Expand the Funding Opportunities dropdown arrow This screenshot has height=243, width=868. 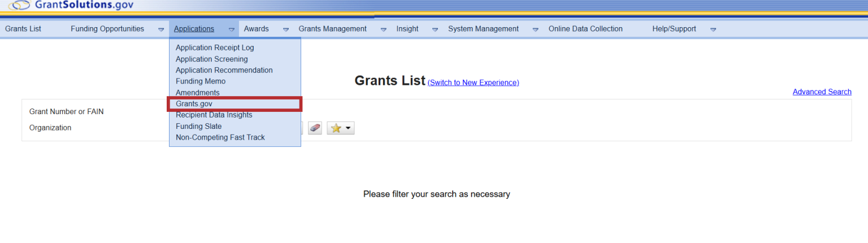[x=161, y=29]
